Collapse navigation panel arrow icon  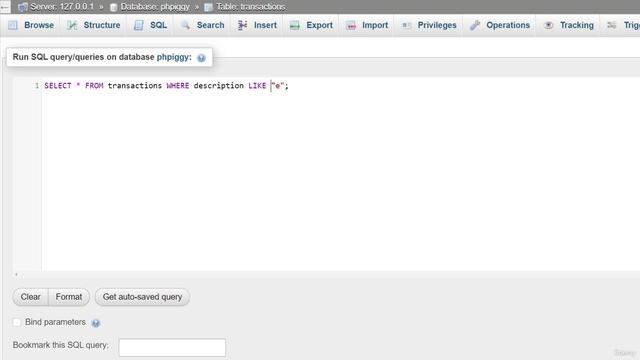coord(5,7)
